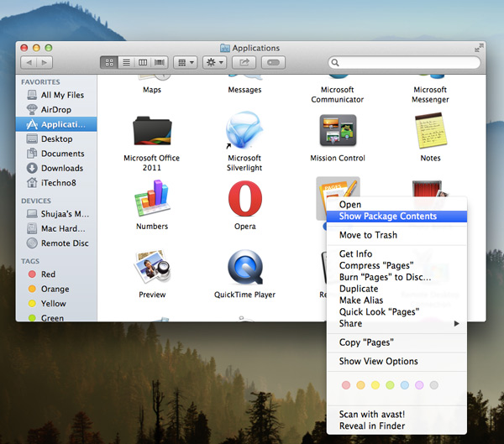Choose Show Package Contents
504x444 pixels.
coord(396,217)
